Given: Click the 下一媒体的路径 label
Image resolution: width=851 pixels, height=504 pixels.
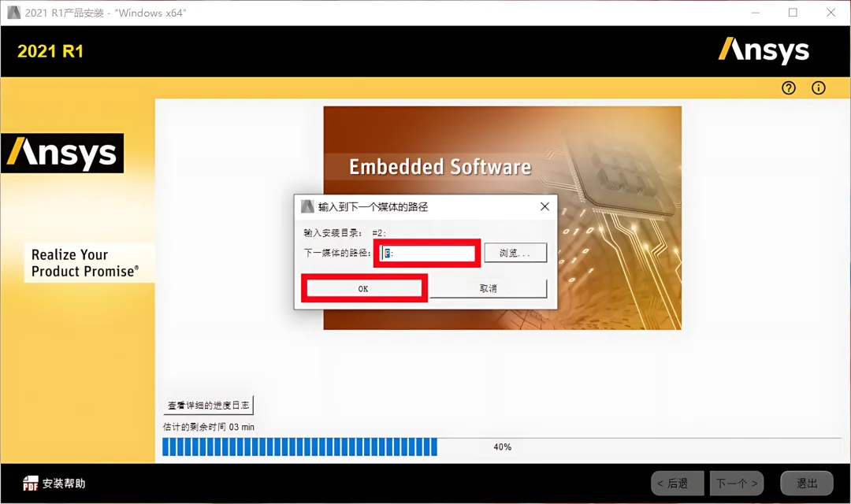Looking at the screenshot, I should tap(337, 253).
